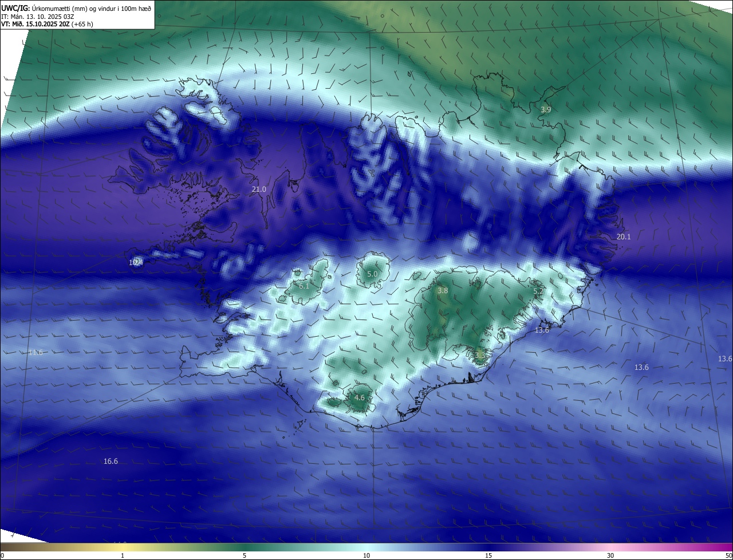
Task: Select the 10.4 value label on the map
Action: (136, 262)
